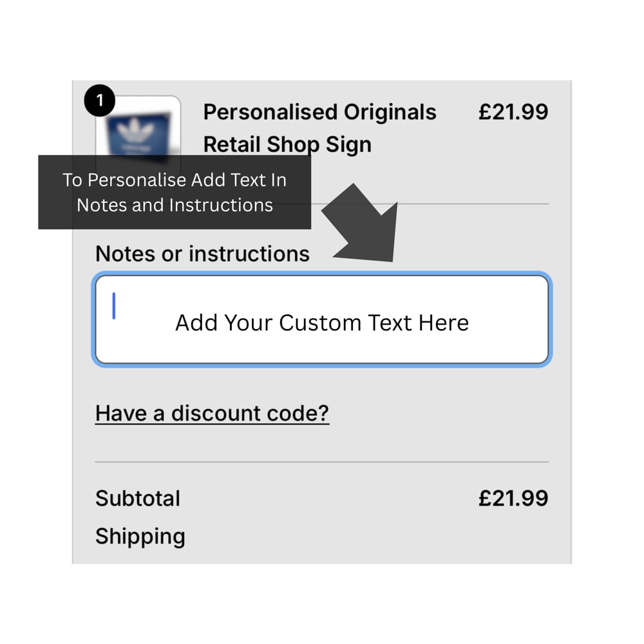Image resolution: width=644 pixels, height=644 pixels.
Task: Click the "Add Your Custom Text Here" text
Action: pos(322,322)
